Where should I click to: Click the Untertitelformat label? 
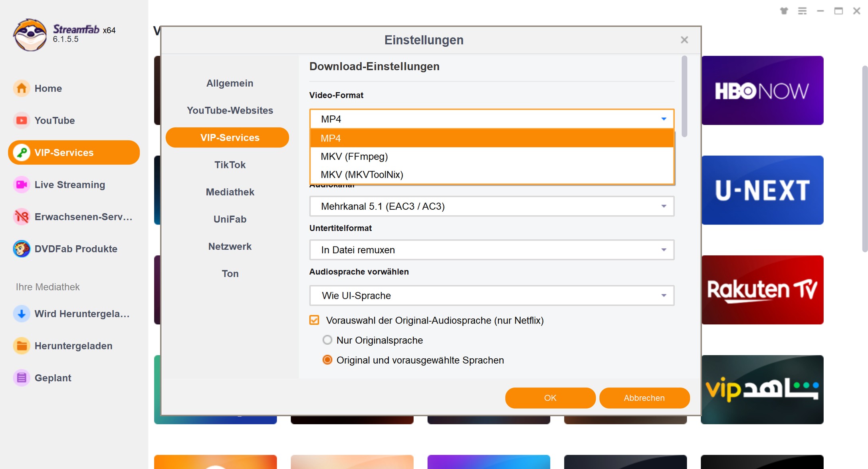[x=341, y=228]
